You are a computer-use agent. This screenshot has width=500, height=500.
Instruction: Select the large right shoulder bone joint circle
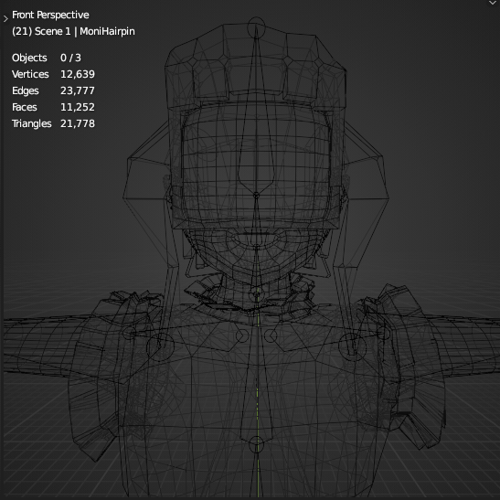352,346
